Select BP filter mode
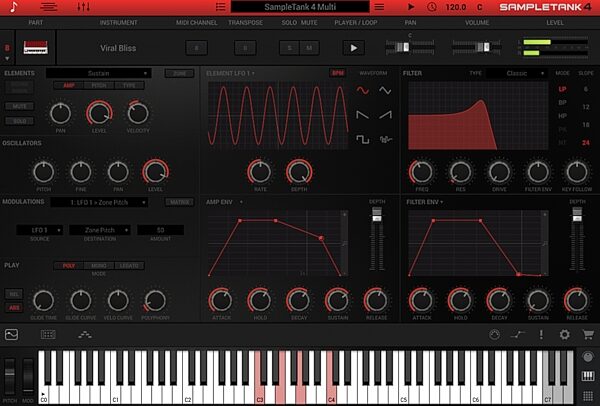The width and height of the screenshot is (600, 406). coord(562,103)
